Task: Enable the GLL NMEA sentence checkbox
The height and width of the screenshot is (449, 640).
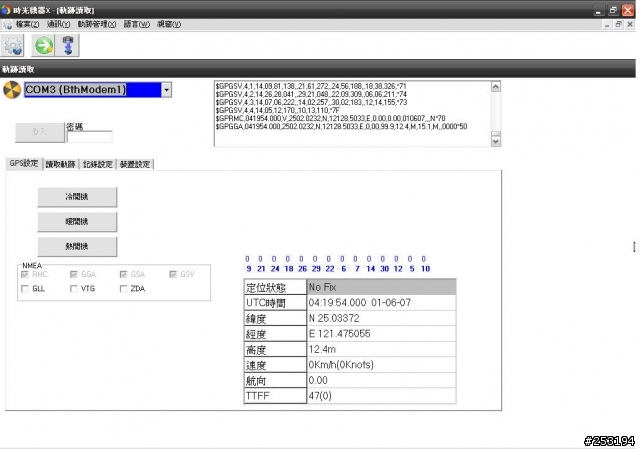Action: (x=25, y=289)
